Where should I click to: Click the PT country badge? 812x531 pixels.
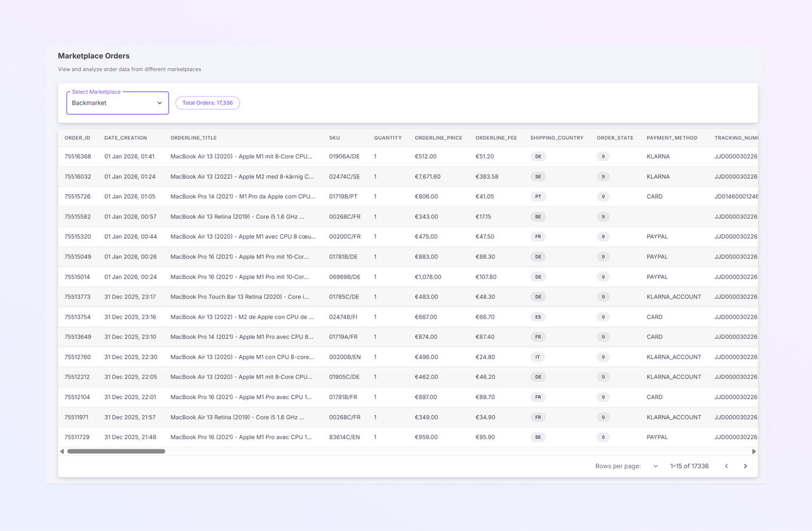click(x=538, y=196)
